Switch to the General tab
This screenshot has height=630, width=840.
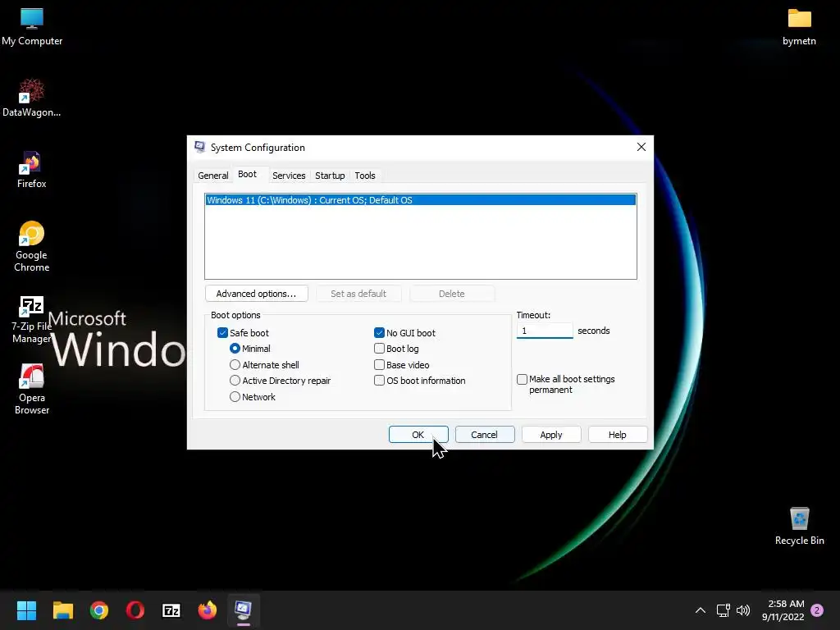click(x=212, y=176)
